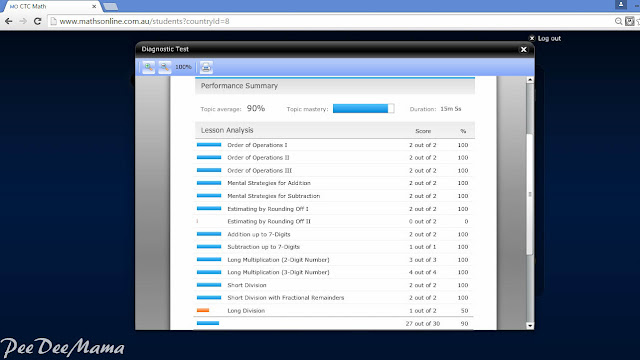Select Estimating by Rounding Off I
640x360 pixels.
[x=268, y=209]
